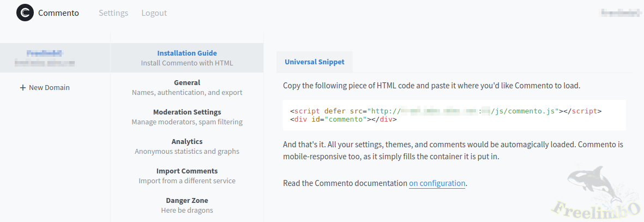Click the orca whale watermark image
Screen dimensions: 644x222
(595, 185)
